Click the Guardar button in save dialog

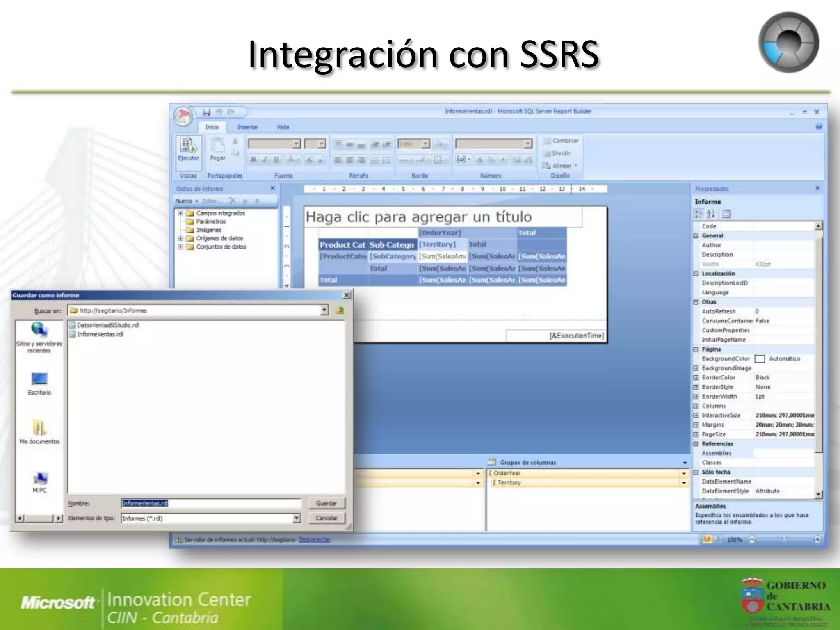click(326, 503)
